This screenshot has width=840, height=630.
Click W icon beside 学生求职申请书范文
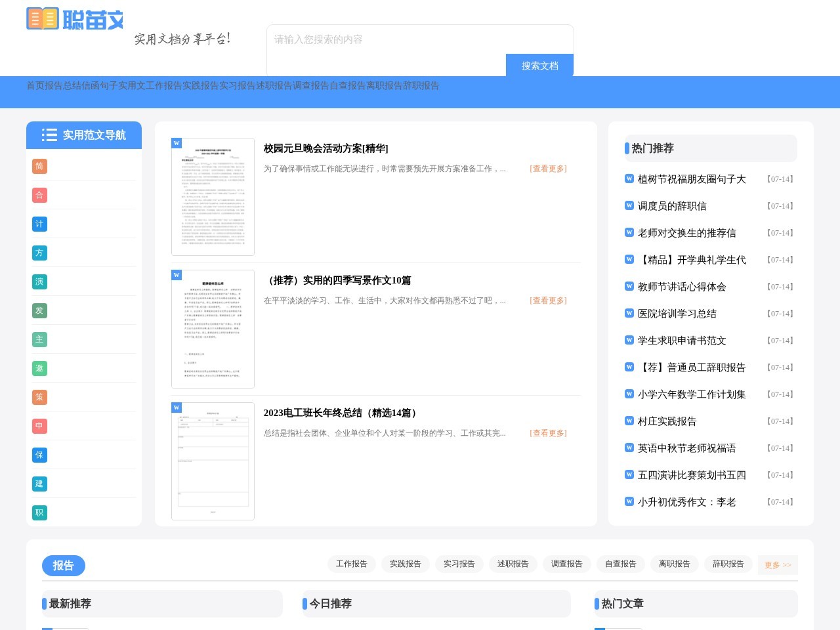pyautogui.click(x=629, y=340)
